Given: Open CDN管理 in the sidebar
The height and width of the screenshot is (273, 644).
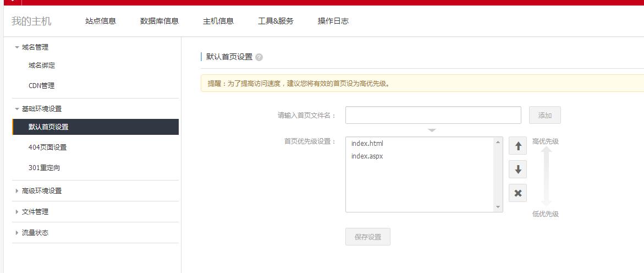Looking at the screenshot, I should tap(41, 86).
